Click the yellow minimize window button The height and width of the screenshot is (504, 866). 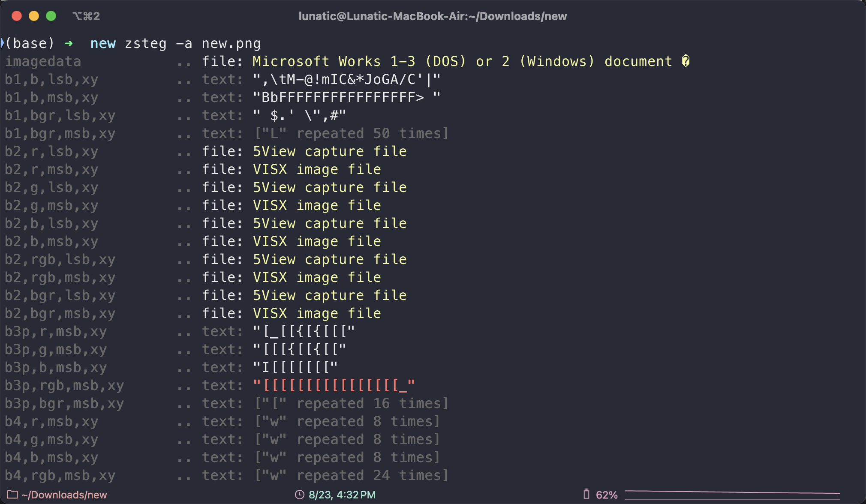click(x=34, y=16)
